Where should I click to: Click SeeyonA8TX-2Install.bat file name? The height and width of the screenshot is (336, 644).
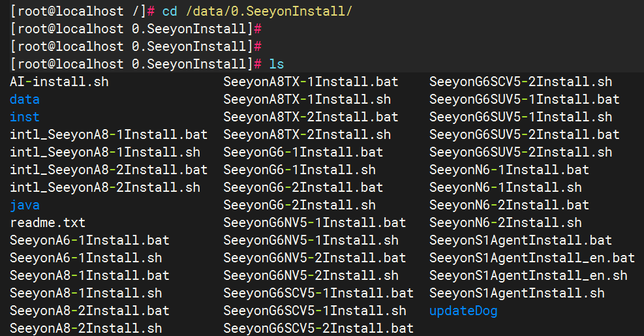tap(311, 117)
